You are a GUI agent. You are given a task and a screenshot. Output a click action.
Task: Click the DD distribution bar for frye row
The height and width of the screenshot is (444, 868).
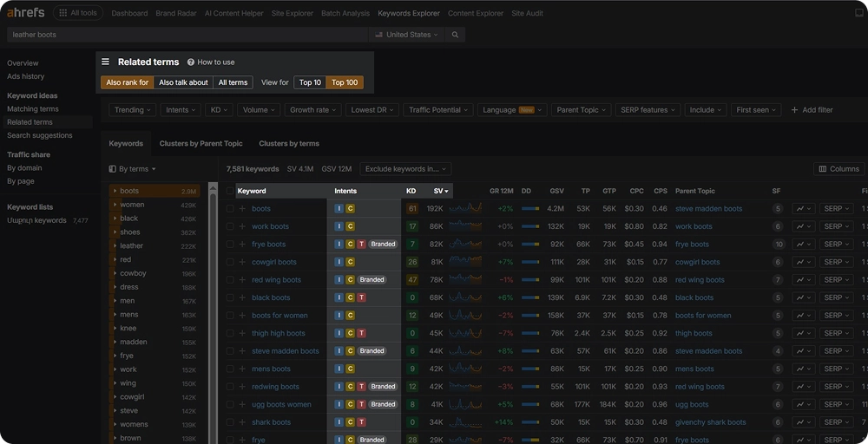[530, 441]
